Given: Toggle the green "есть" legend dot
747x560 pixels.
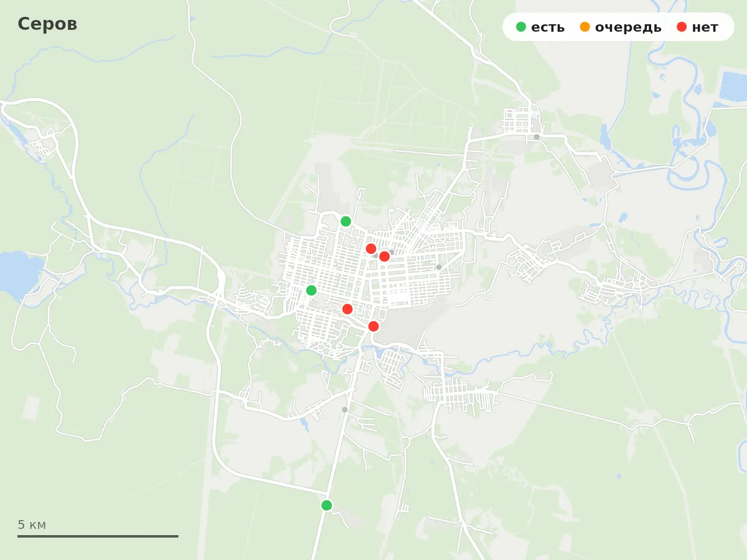Looking at the screenshot, I should pos(521,27).
